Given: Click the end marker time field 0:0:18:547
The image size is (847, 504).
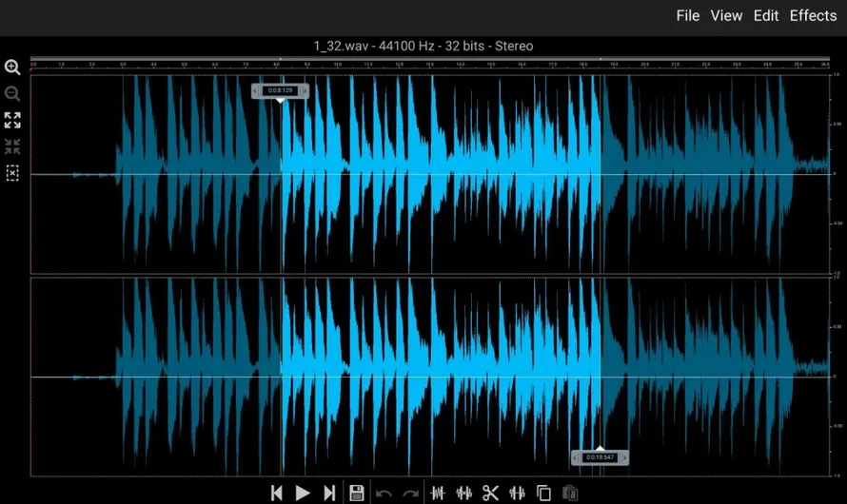Looking at the screenshot, I should click(x=600, y=457).
